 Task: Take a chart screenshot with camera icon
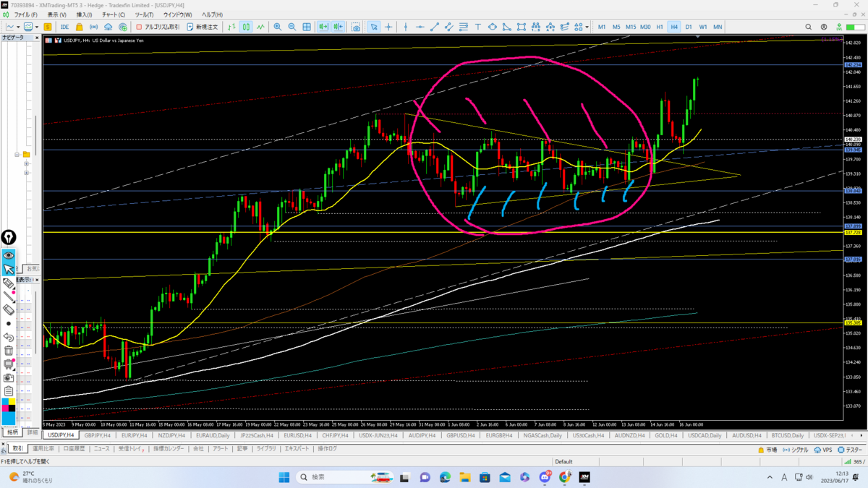tap(356, 27)
